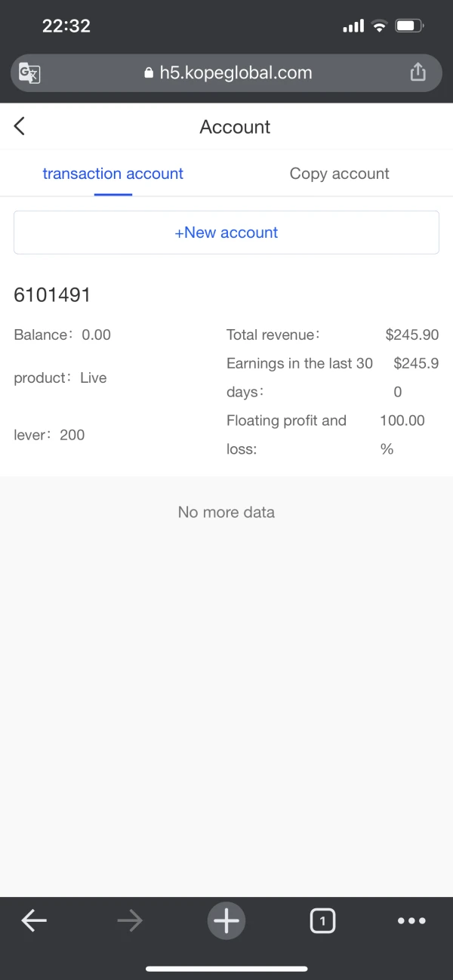Open a new tab with plus button
453x980 pixels.
pyautogui.click(x=226, y=920)
